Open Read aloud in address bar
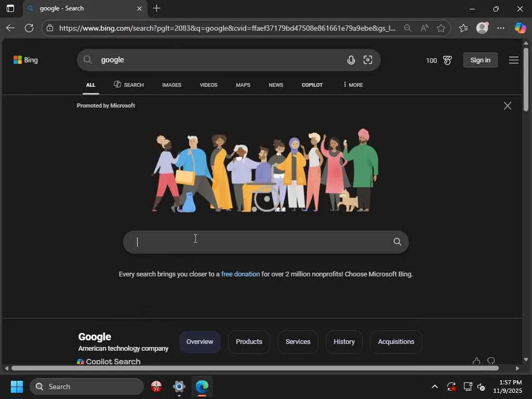This screenshot has width=532, height=399. tap(424, 28)
